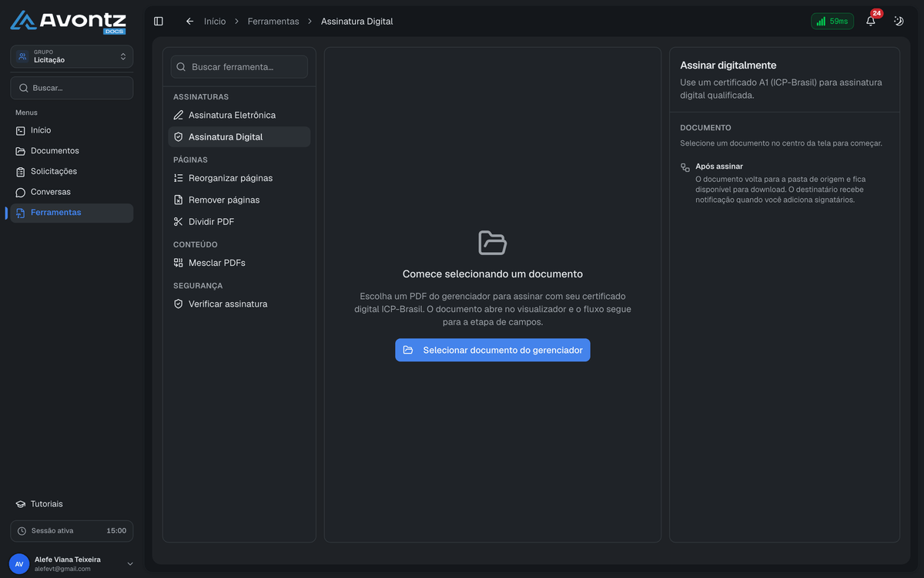Screen dimensions: 924x578
Task: Open the Remover páginas tool
Action: [239, 200]
